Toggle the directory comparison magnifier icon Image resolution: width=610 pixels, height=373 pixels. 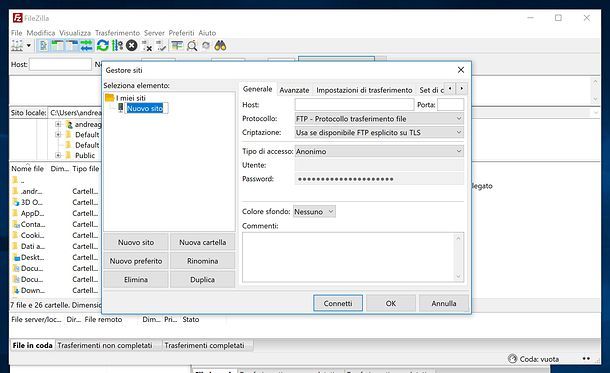[x=192, y=46]
